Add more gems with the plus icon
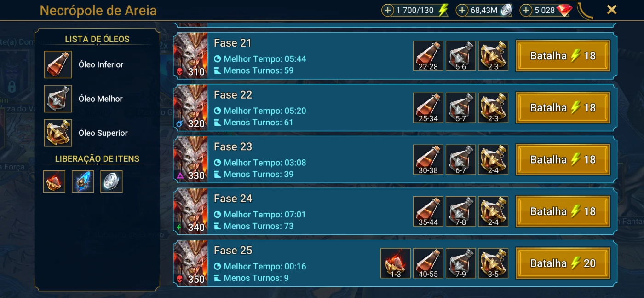644x298 pixels. [x=526, y=10]
